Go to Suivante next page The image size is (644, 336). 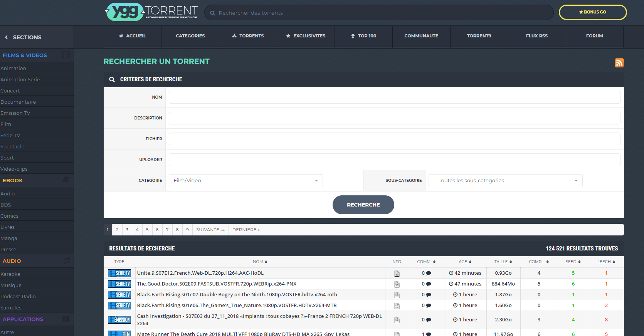point(210,230)
